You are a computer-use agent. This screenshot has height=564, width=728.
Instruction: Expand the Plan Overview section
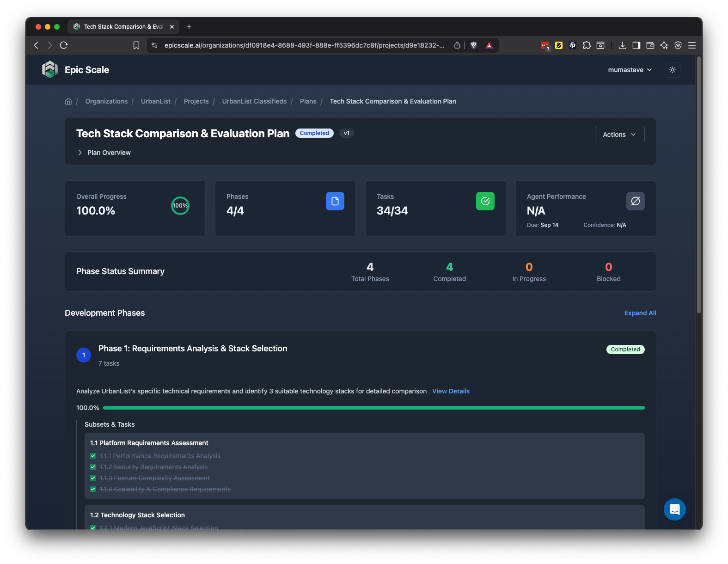104,153
